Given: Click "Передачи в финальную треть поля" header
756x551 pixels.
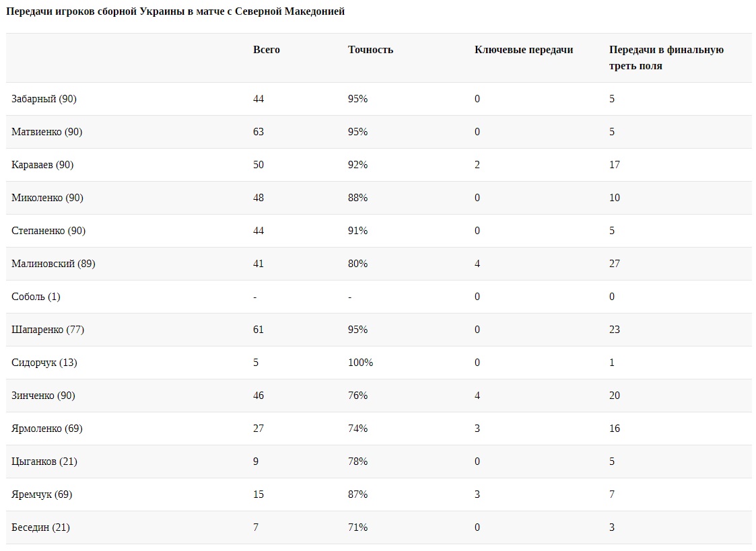Looking at the screenshot, I should coord(666,58).
